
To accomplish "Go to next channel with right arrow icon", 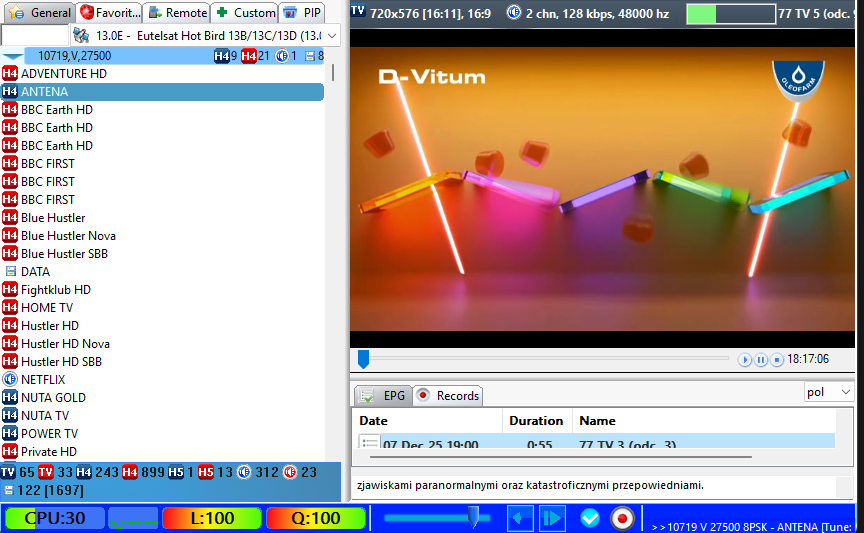I will coord(552,518).
